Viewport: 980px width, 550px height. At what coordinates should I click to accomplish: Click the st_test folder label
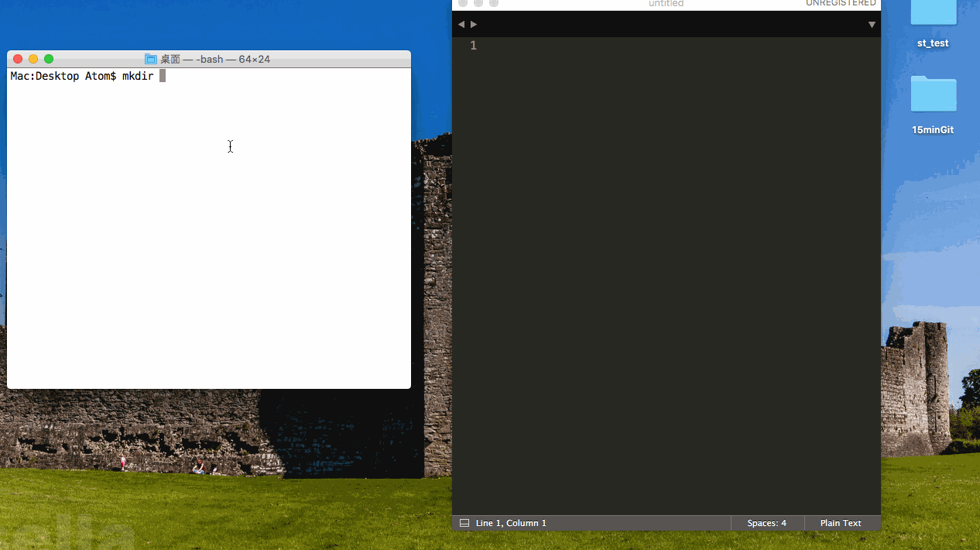click(933, 43)
